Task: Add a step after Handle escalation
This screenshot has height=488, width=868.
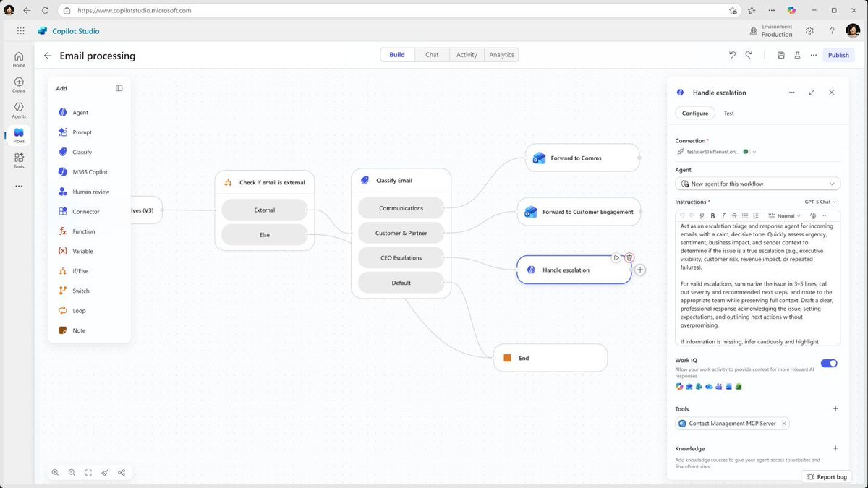Action: point(640,270)
